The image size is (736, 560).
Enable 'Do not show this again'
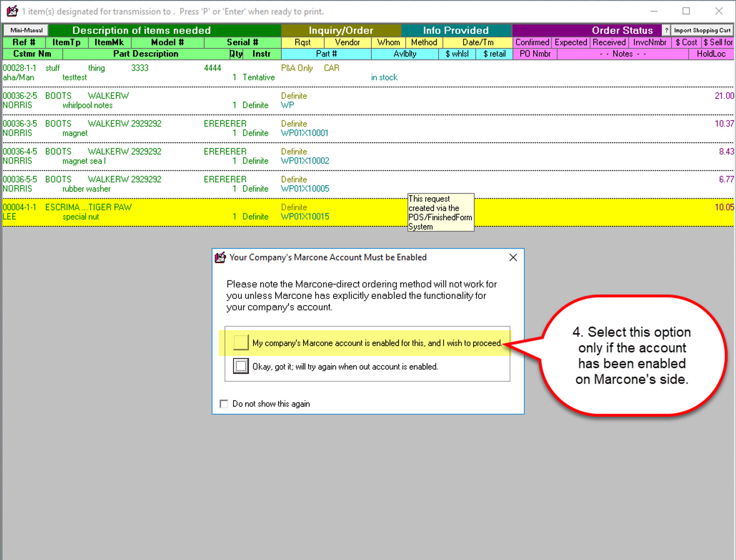tap(224, 404)
